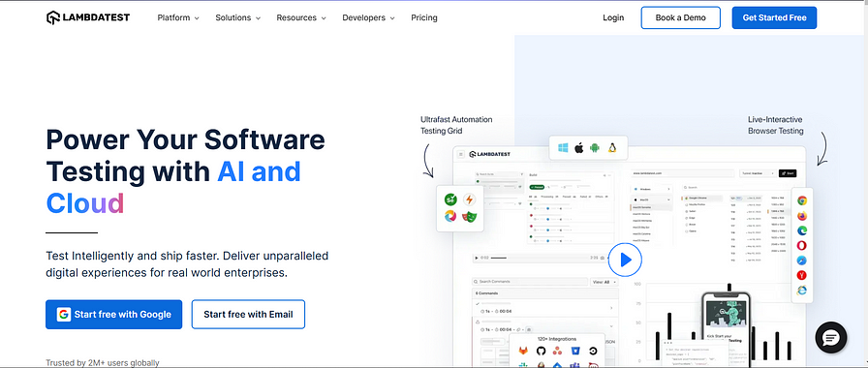This screenshot has width=868, height=368.
Task: Click the Windows OS icon
Action: [564, 148]
